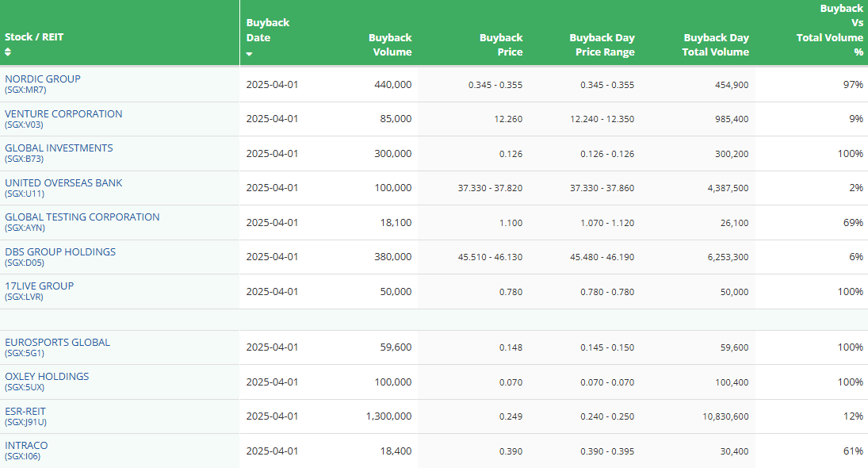
Task: Click DBS buyback price 45.510 - 46.130
Action: [490, 257]
